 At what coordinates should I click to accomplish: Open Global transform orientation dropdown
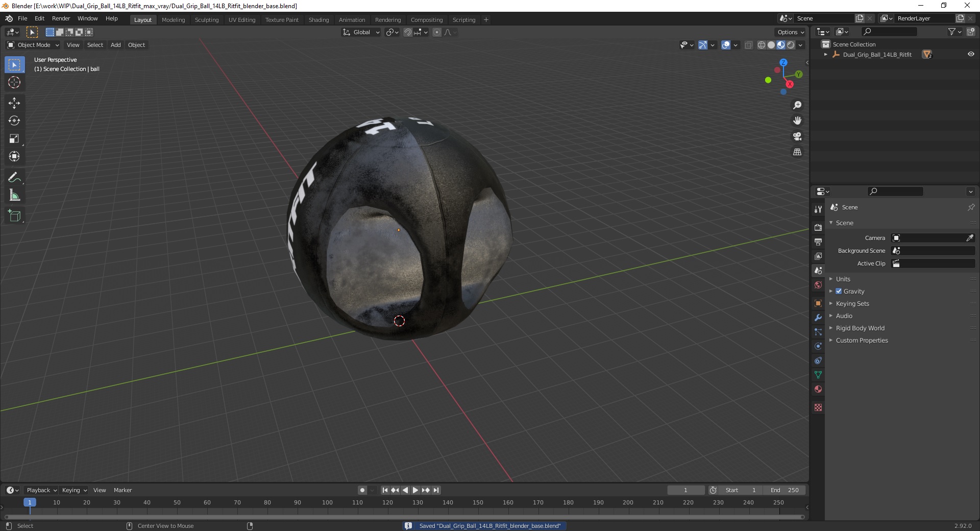pos(361,32)
